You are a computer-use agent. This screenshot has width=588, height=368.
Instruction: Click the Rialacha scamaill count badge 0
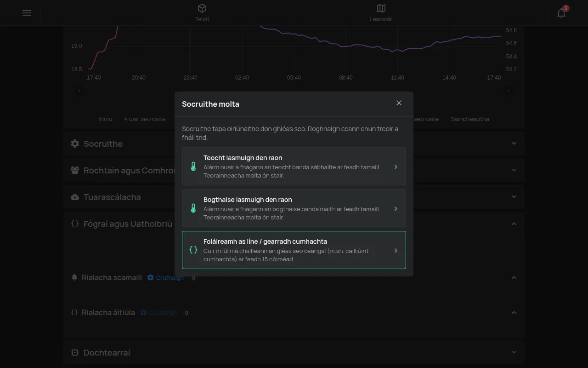pyautogui.click(x=193, y=278)
